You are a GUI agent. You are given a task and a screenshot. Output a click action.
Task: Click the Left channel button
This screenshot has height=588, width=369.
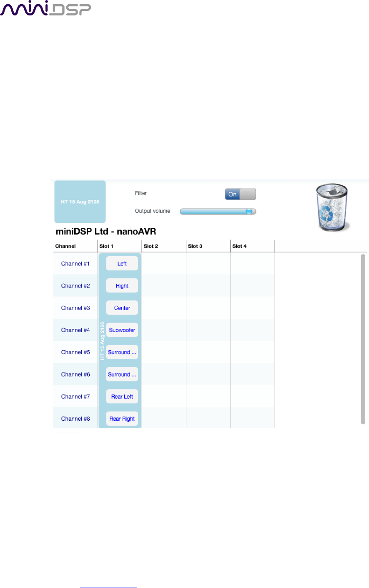122,264
